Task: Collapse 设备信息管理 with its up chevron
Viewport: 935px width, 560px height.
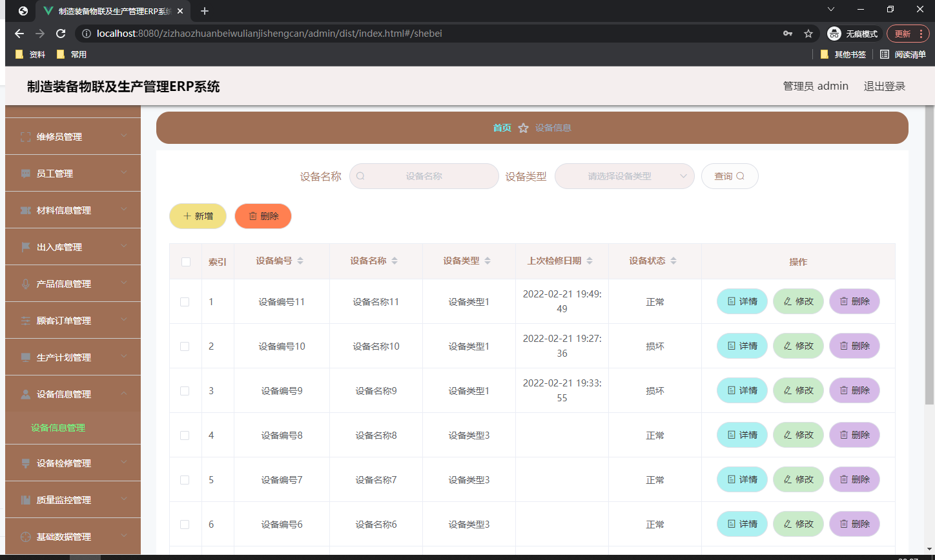Action: [124, 394]
